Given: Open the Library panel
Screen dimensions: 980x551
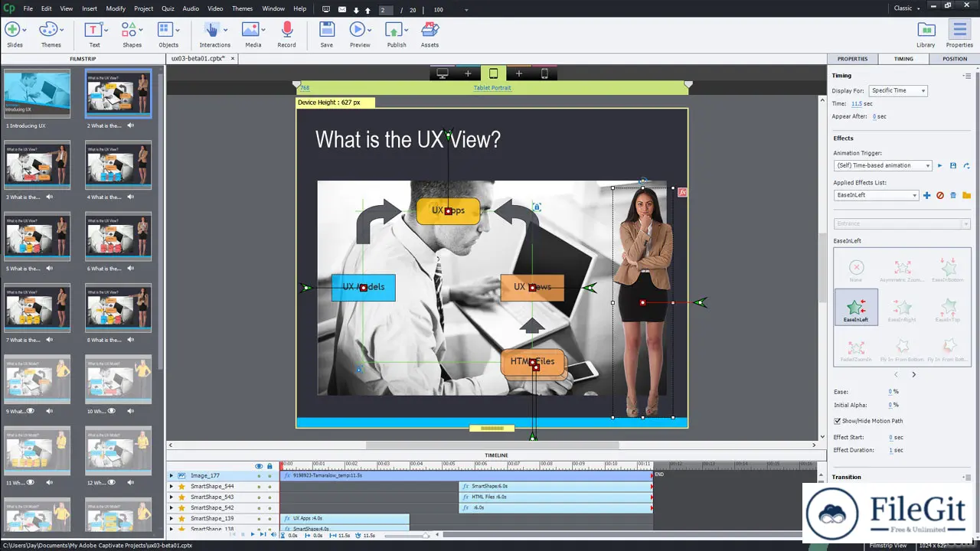Looking at the screenshot, I should [926, 30].
